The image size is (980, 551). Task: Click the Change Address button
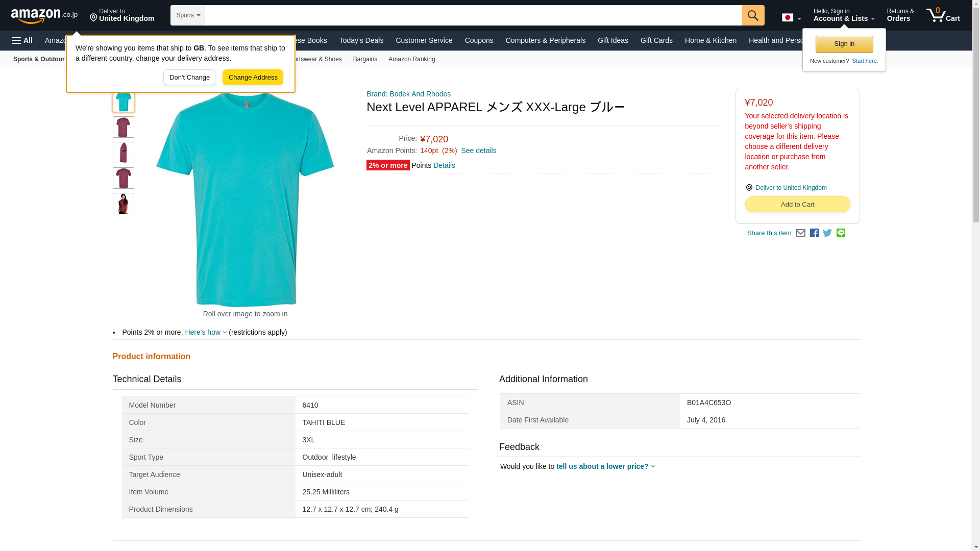coord(253,78)
